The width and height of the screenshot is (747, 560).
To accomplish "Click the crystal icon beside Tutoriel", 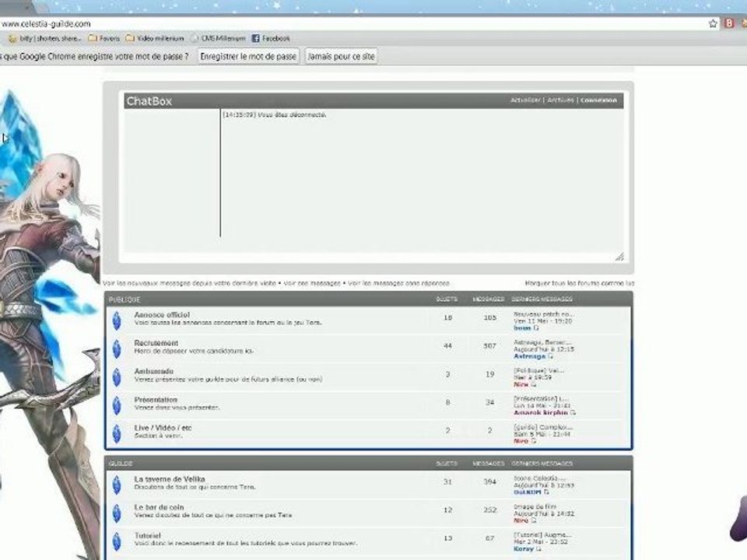I will point(117,541).
